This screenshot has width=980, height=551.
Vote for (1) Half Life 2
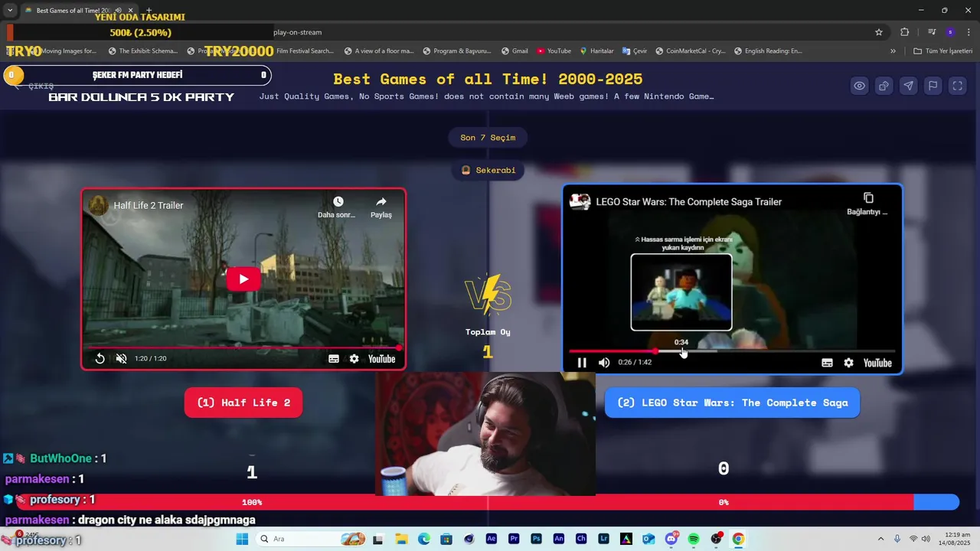243,403
